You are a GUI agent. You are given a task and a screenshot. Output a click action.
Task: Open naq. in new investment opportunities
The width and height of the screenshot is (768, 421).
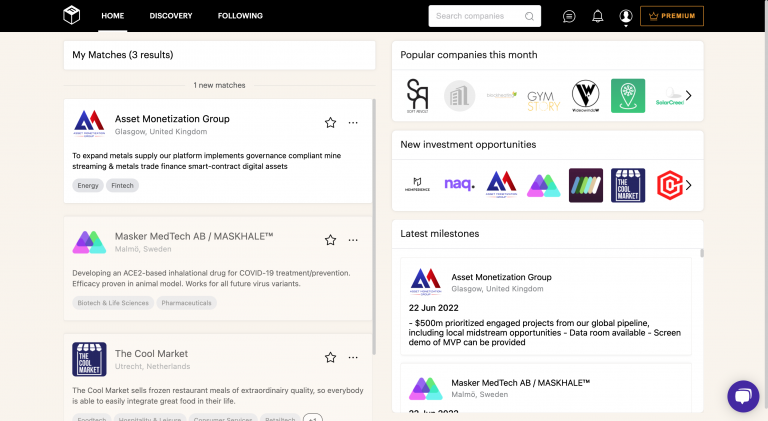tap(459, 184)
